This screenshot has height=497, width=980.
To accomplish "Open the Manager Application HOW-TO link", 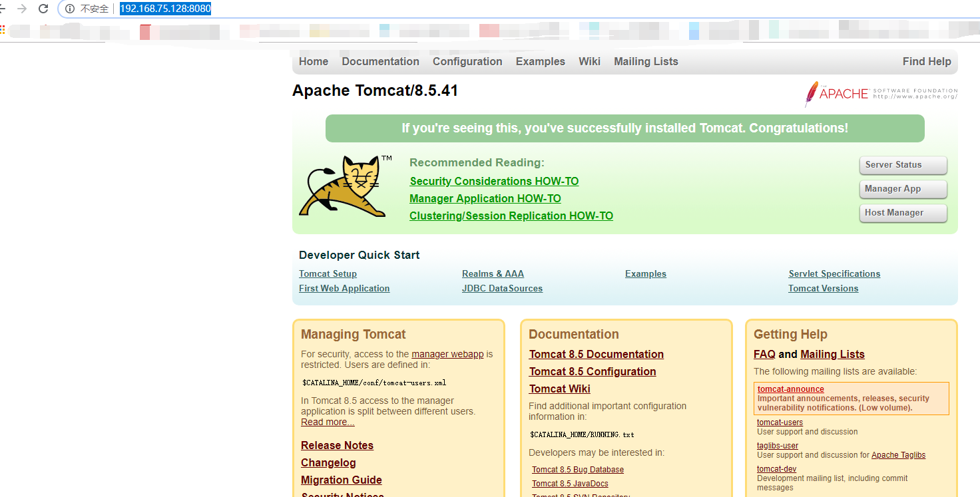I will [485, 198].
